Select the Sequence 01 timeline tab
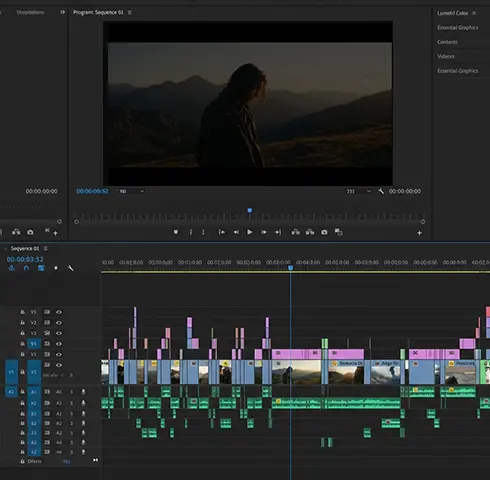 click(25, 249)
